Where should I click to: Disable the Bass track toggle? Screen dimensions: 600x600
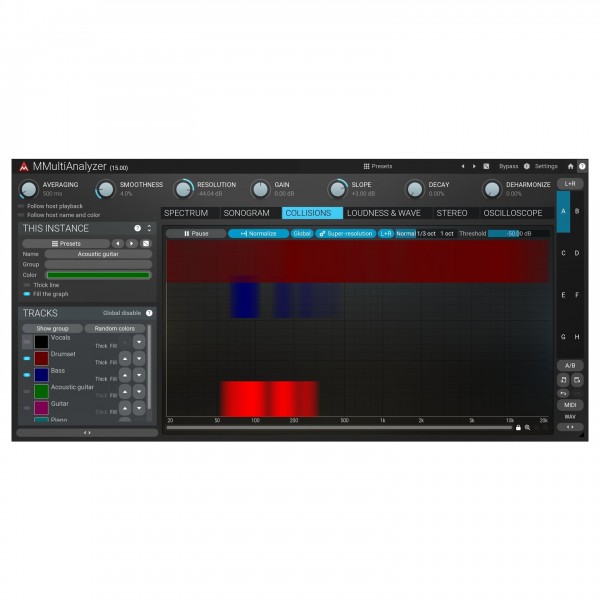coord(27,375)
